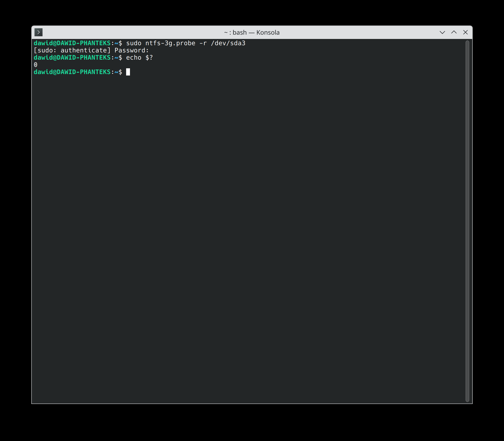Click the terminal's vertical scrollbar track
Screen dimensions: 504x441
click(467, 221)
